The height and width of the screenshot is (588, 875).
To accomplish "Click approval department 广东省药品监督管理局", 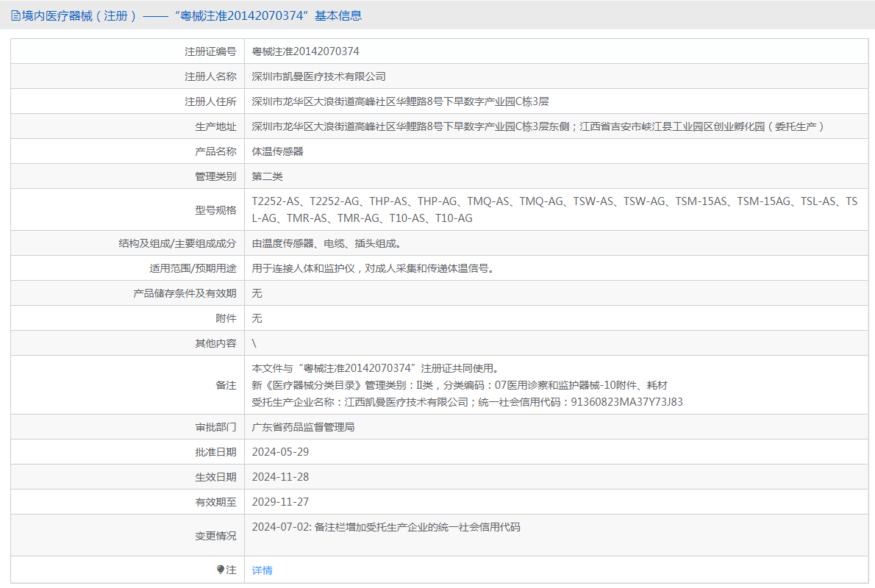I will [x=303, y=427].
